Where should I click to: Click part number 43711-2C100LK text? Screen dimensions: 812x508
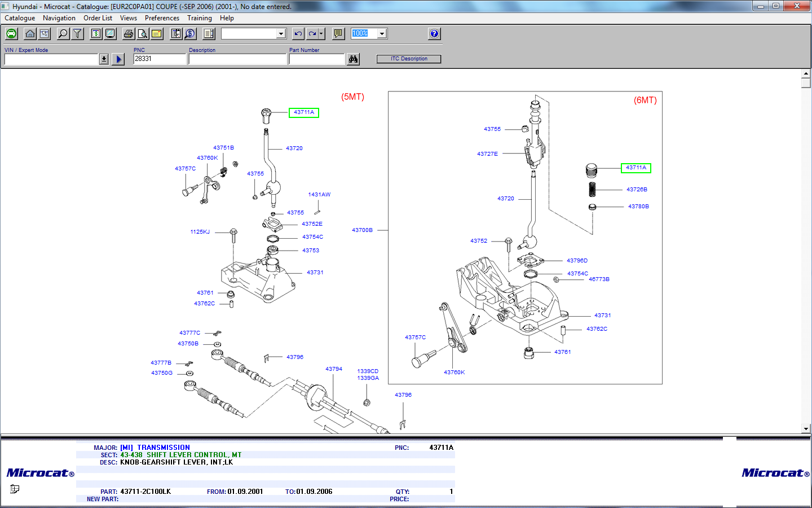click(145, 492)
